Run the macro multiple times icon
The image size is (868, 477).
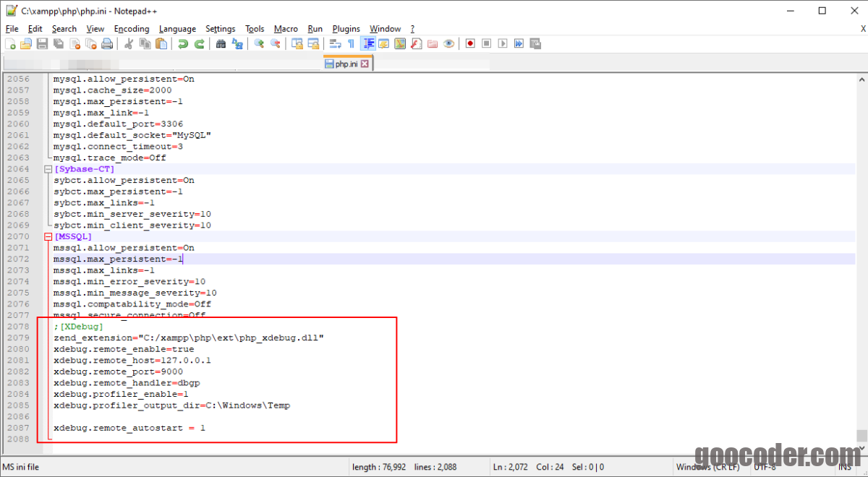pyautogui.click(x=519, y=43)
